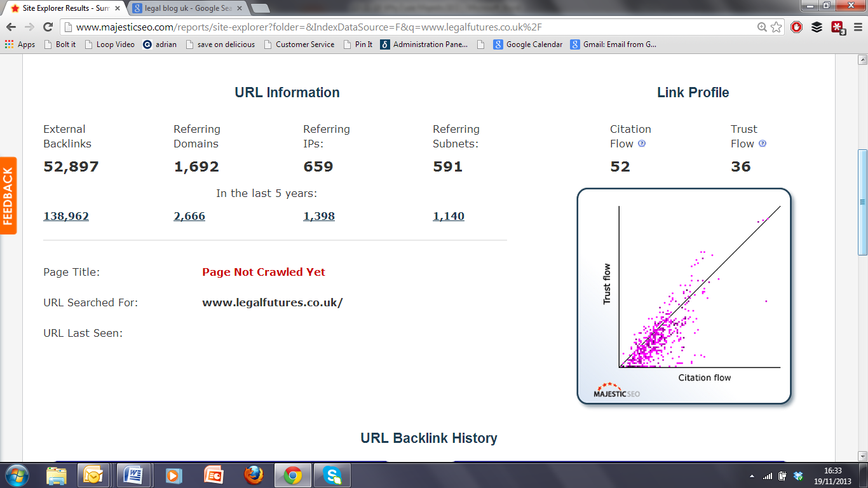Open the Citation Flow help icon
The width and height of the screenshot is (868, 488).
[x=642, y=144]
